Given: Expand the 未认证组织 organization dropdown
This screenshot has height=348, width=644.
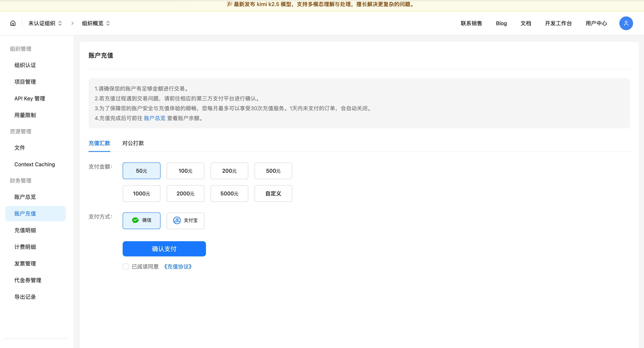Looking at the screenshot, I should (45, 23).
